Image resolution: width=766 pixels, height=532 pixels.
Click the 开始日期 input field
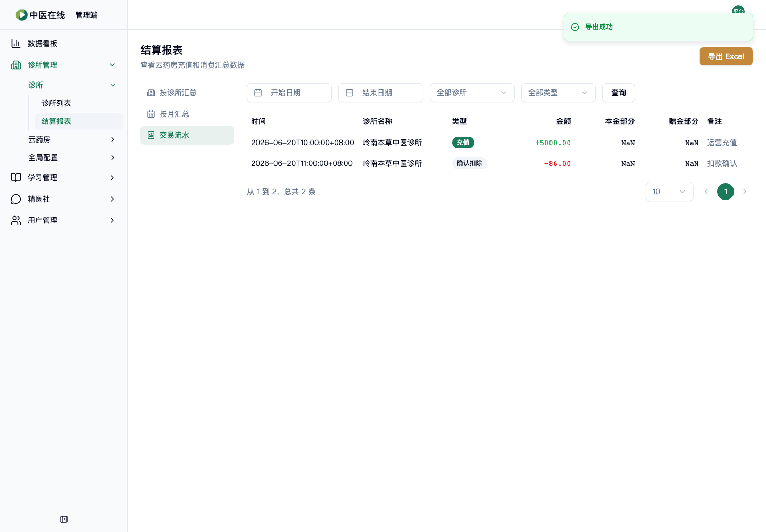coord(289,93)
